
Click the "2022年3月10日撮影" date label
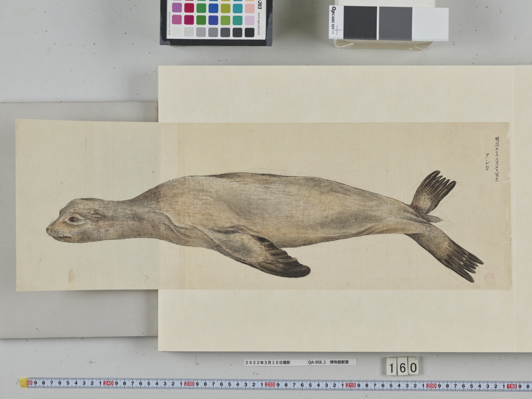268,362
